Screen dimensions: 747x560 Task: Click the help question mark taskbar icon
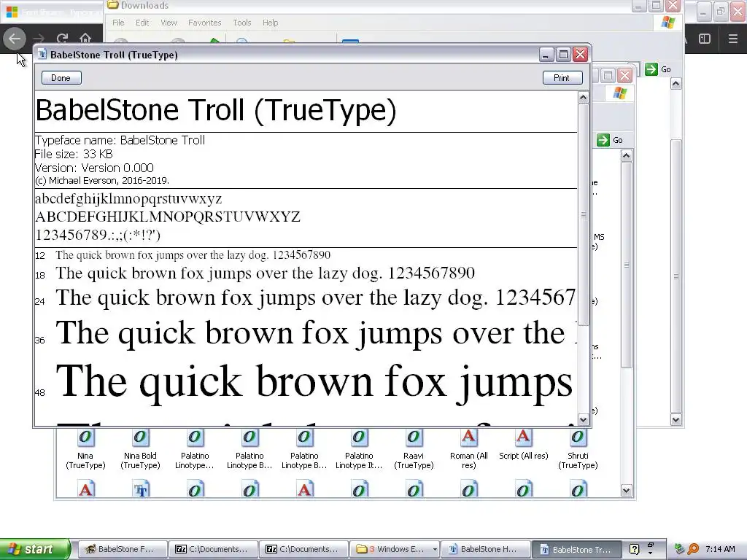[634, 549]
